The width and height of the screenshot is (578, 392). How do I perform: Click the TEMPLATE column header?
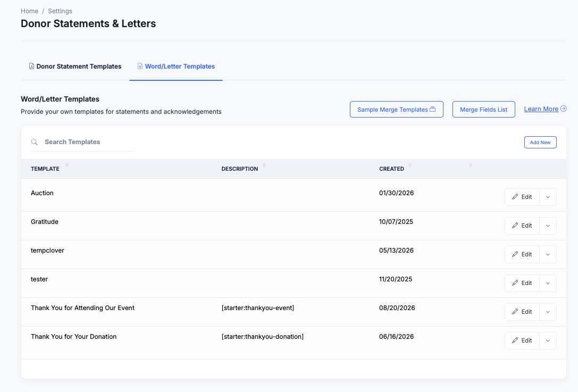[45, 169]
